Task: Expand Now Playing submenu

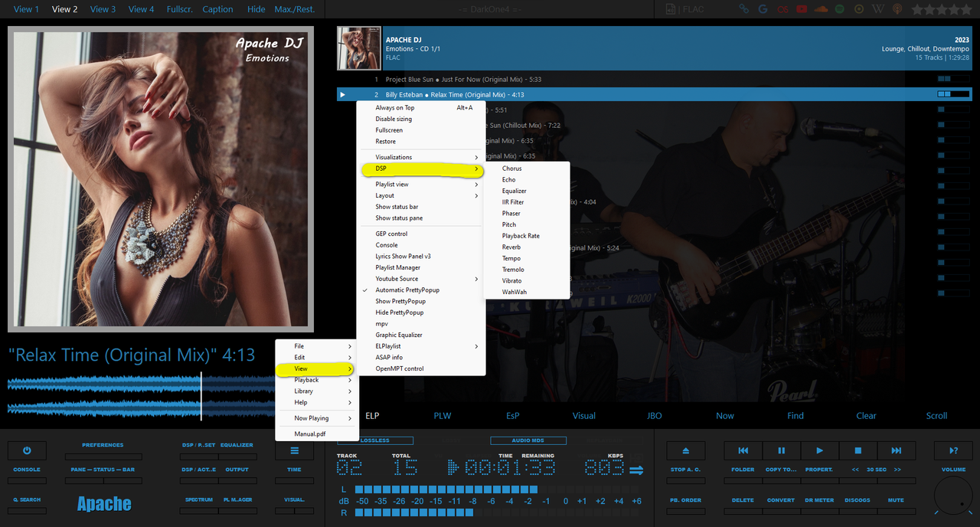Action: (x=315, y=418)
